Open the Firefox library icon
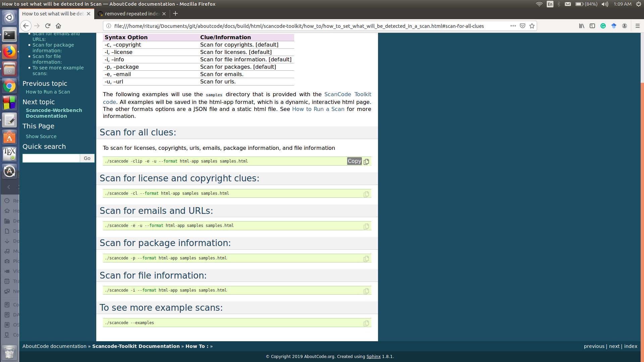Screen dimensions: 644x362 [x=582, y=26]
